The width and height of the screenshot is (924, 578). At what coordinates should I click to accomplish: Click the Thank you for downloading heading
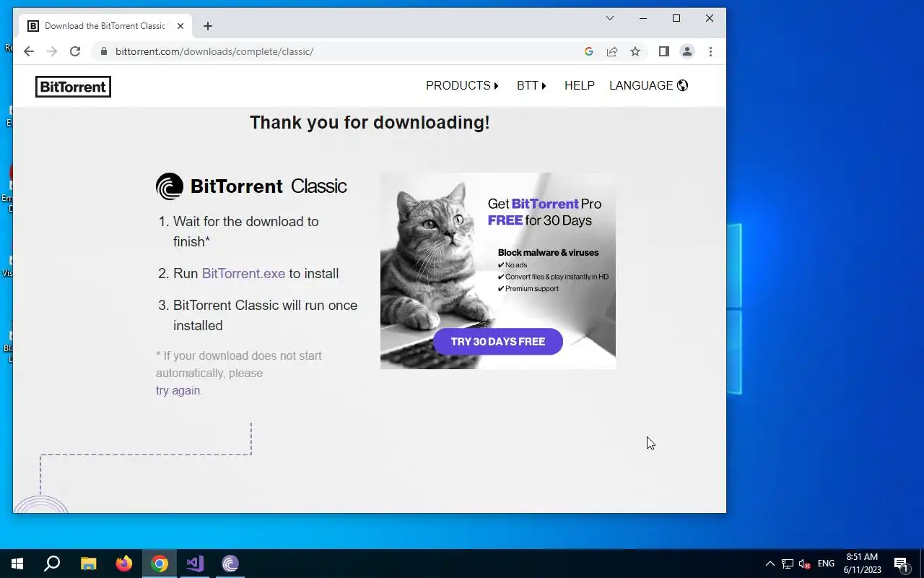[370, 122]
